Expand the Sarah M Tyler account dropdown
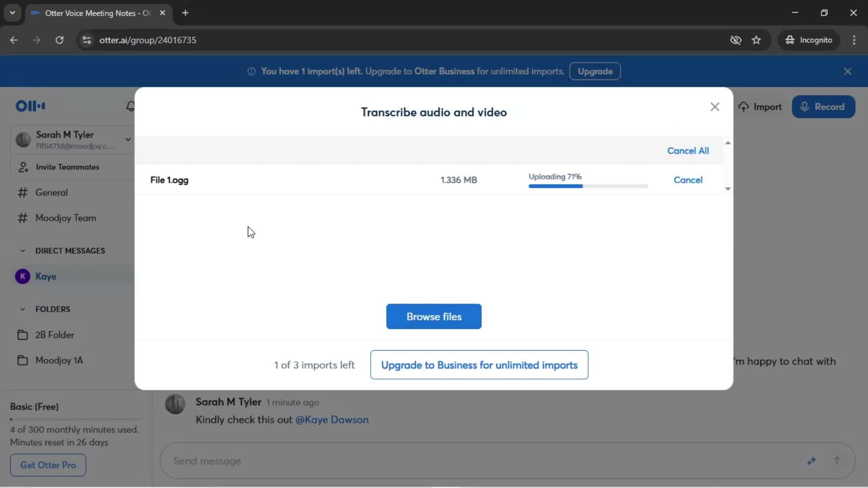The width and height of the screenshot is (868, 488). (128, 140)
